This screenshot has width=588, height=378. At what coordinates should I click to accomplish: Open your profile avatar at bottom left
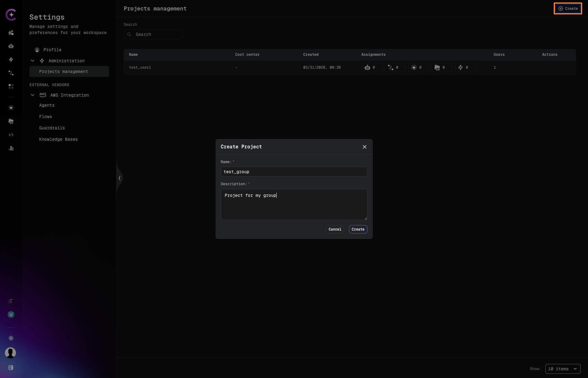10,353
